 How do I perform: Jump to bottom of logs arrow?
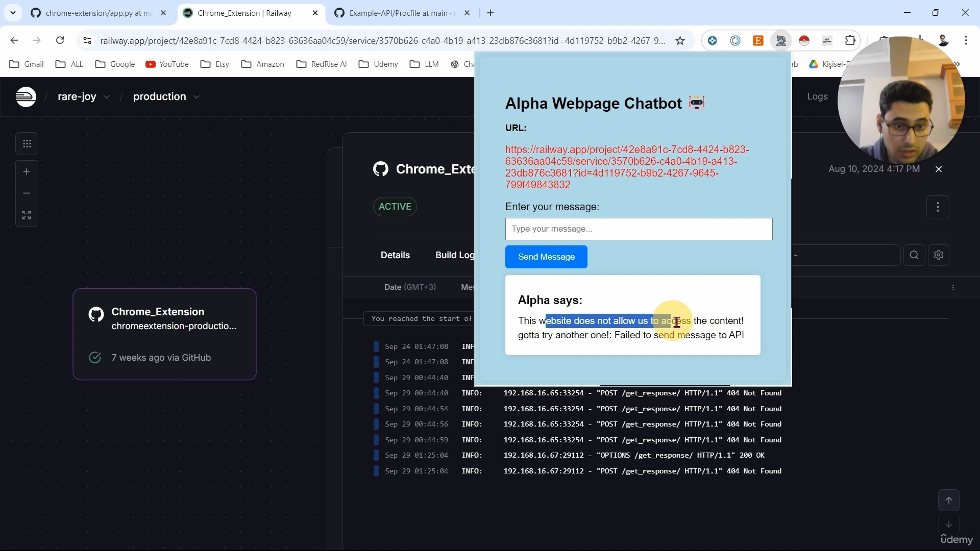coord(949,524)
